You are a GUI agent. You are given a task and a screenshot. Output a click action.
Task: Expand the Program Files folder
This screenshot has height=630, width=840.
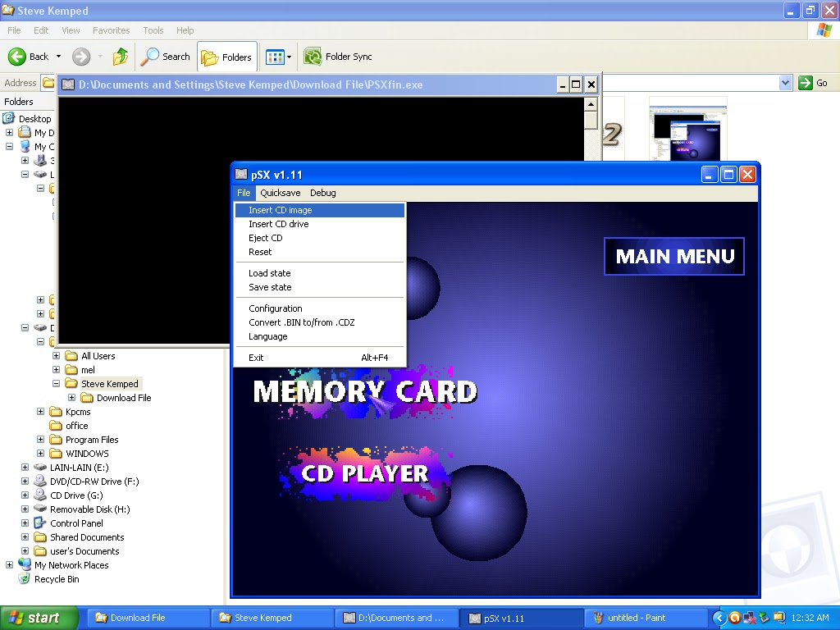[x=41, y=440]
